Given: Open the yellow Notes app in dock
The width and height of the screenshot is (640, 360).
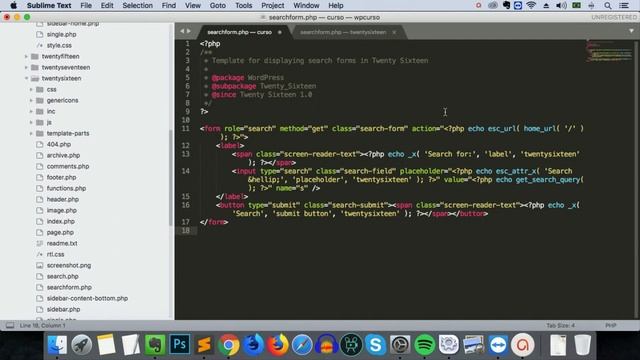Looking at the screenshot, I should [x=106, y=345].
